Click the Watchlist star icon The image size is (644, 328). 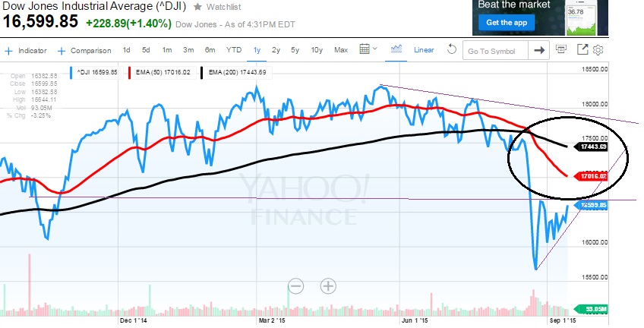[198, 6]
